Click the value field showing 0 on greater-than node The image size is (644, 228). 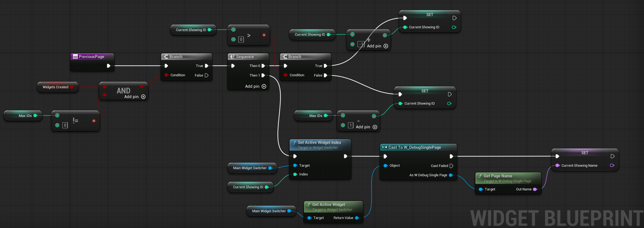[241, 39]
